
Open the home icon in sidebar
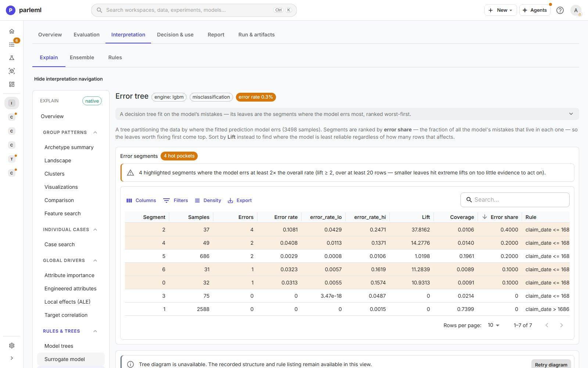[x=12, y=31]
